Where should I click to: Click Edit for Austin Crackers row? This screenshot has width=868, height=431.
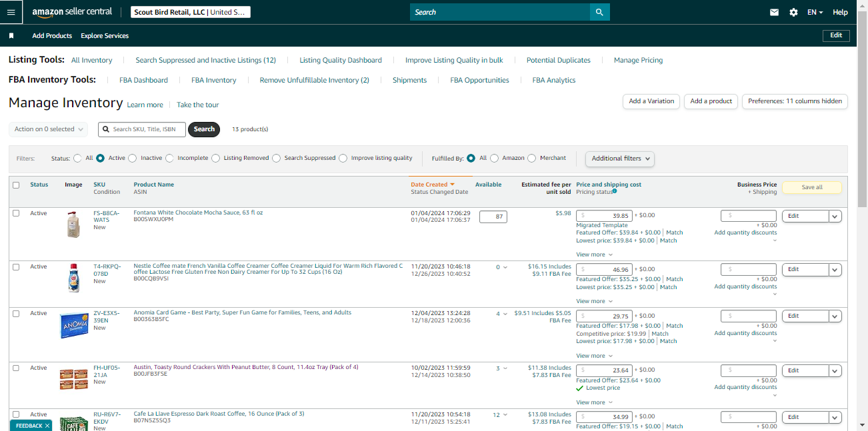click(x=805, y=370)
